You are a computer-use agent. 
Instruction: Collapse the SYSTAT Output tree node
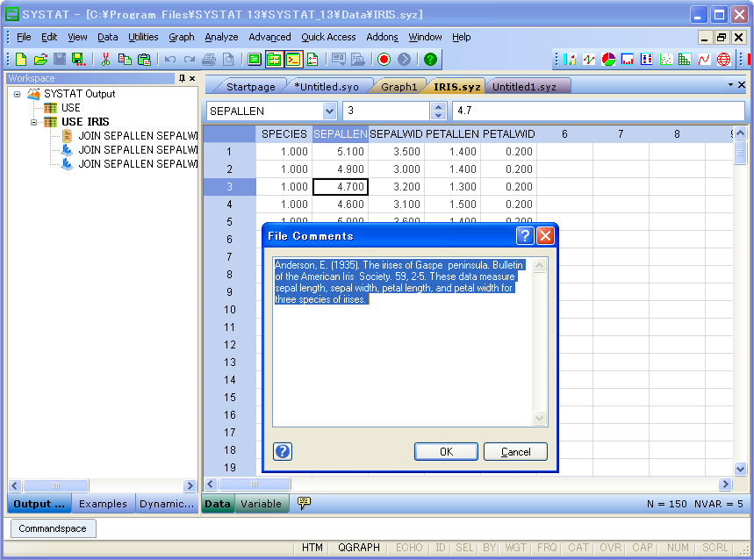(x=18, y=94)
